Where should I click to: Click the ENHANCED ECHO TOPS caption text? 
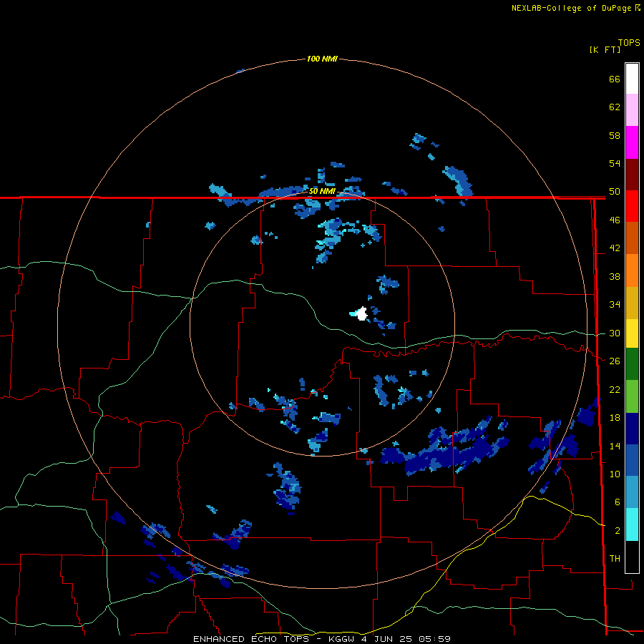(x=250, y=639)
